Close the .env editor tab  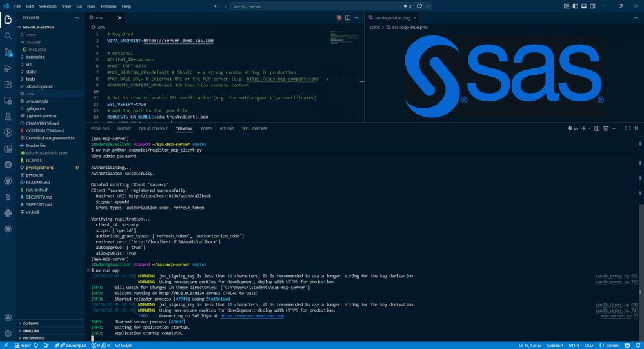119,17
